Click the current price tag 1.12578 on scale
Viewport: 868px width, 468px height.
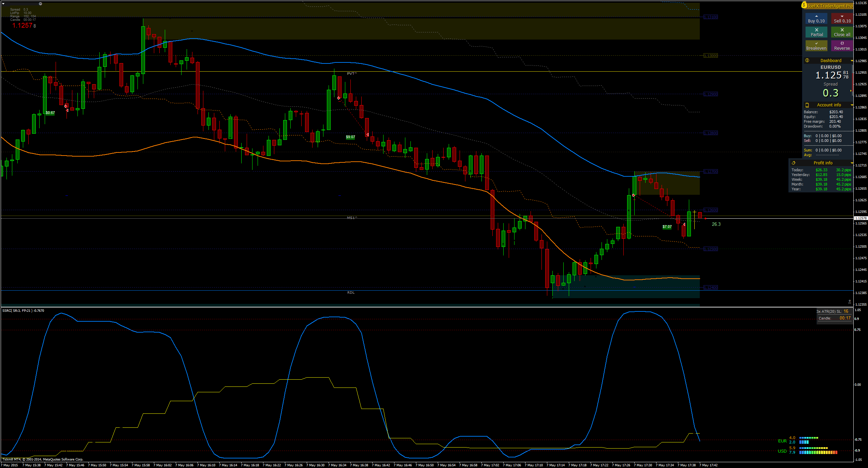[860, 218]
